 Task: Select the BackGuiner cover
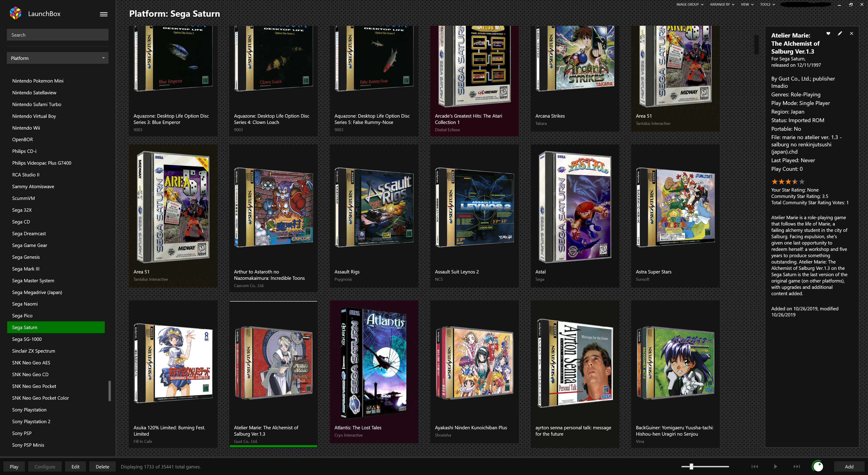tap(675, 363)
